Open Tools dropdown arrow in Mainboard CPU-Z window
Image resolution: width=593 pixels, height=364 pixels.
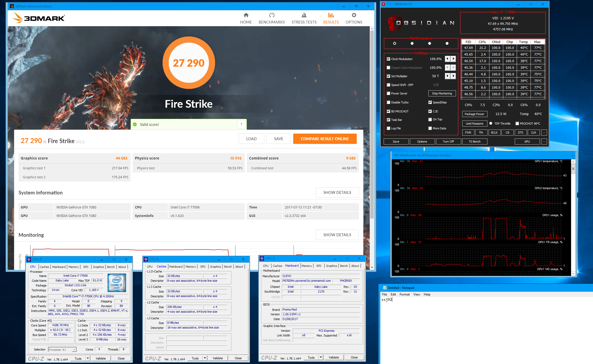click(x=321, y=357)
